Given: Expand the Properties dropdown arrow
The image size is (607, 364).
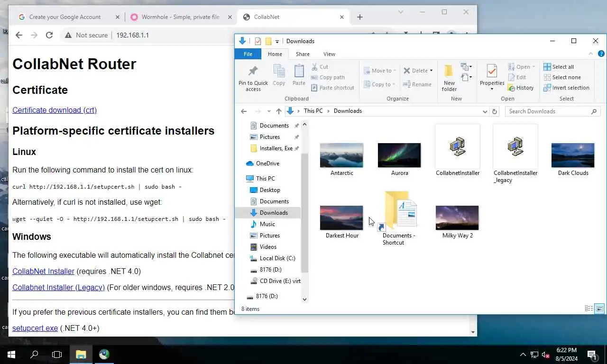Looking at the screenshot, I should point(492,89).
